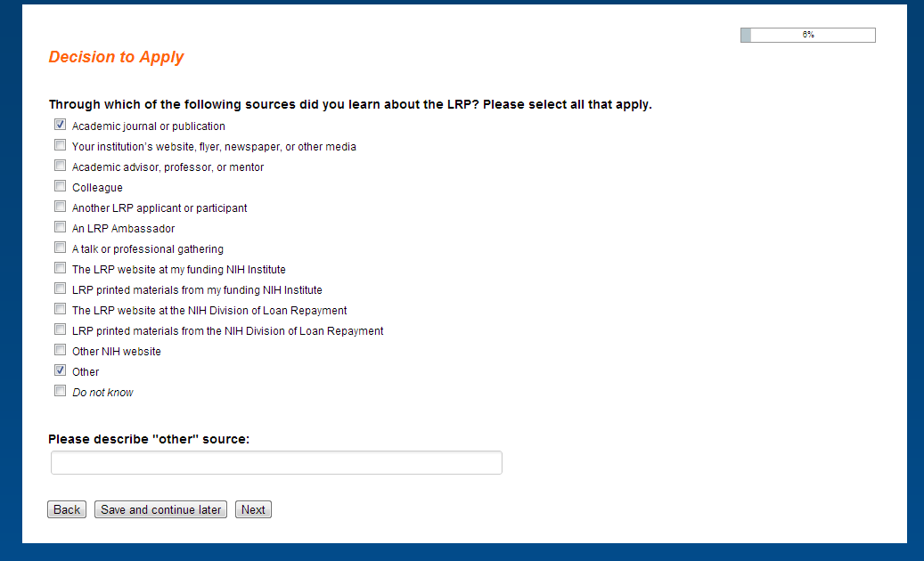The width and height of the screenshot is (924, 561).
Task: Uncheck Academic journal or publication checkbox
Action: click(60, 126)
